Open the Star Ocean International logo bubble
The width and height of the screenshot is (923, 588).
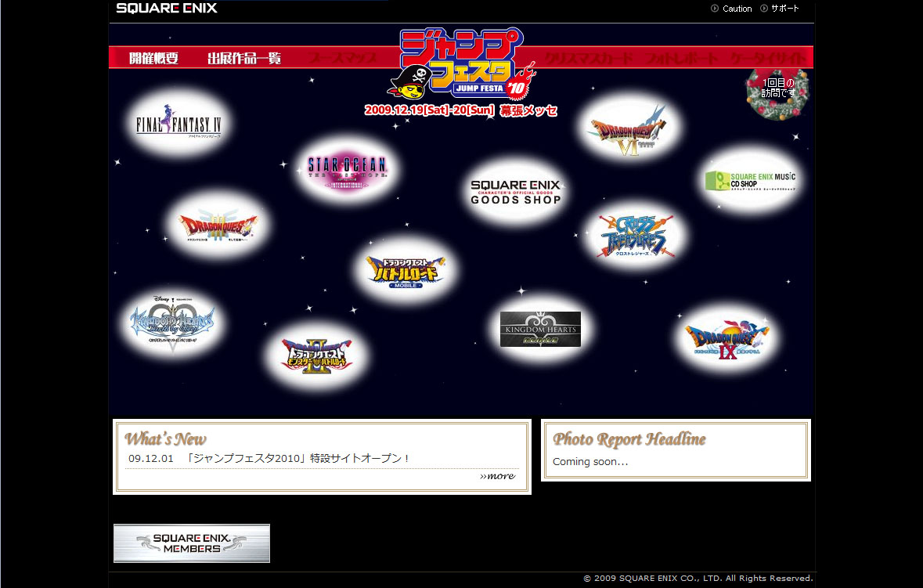pos(348,170)
